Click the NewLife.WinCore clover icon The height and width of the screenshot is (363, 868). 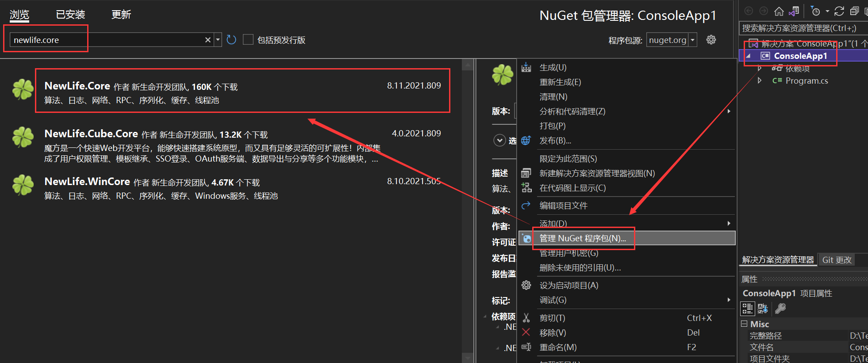23,185
